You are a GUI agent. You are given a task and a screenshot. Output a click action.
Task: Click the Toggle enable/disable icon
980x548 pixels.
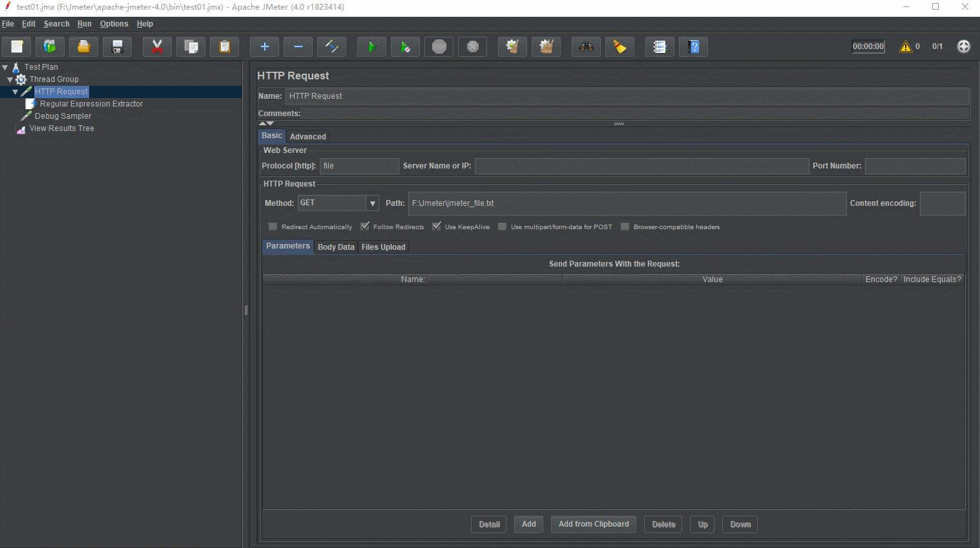click(331, 46)
